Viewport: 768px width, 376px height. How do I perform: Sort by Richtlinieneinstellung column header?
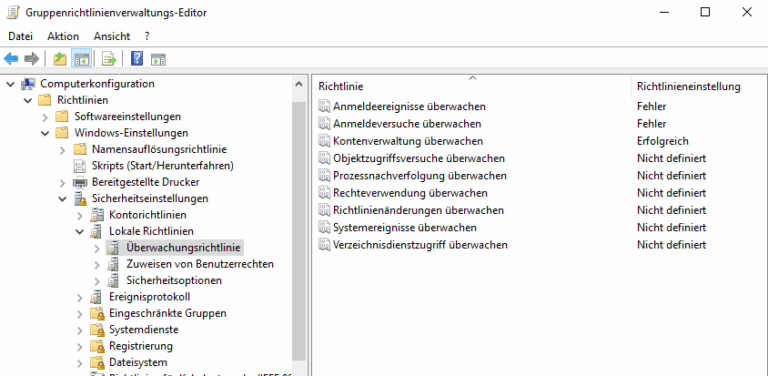pyautogui.click(x=688, y=87)
